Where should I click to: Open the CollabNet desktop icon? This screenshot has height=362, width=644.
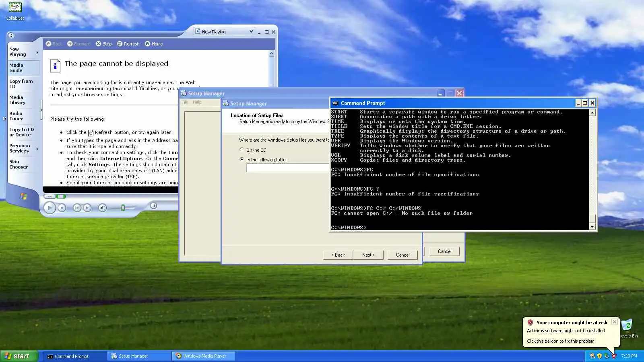tap(15, 11)
